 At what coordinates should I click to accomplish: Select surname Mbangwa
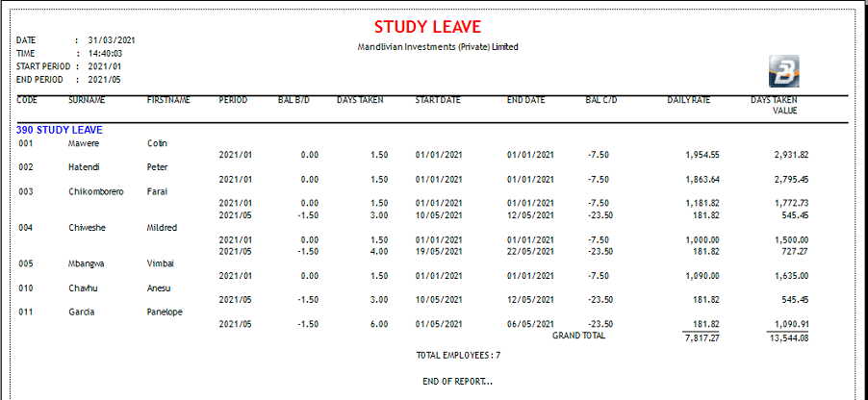87,263
